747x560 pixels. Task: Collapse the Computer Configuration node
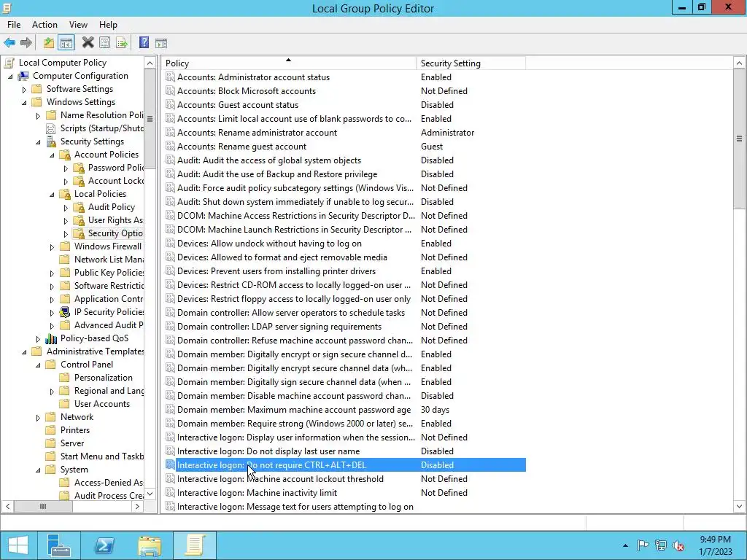point(10,76)
